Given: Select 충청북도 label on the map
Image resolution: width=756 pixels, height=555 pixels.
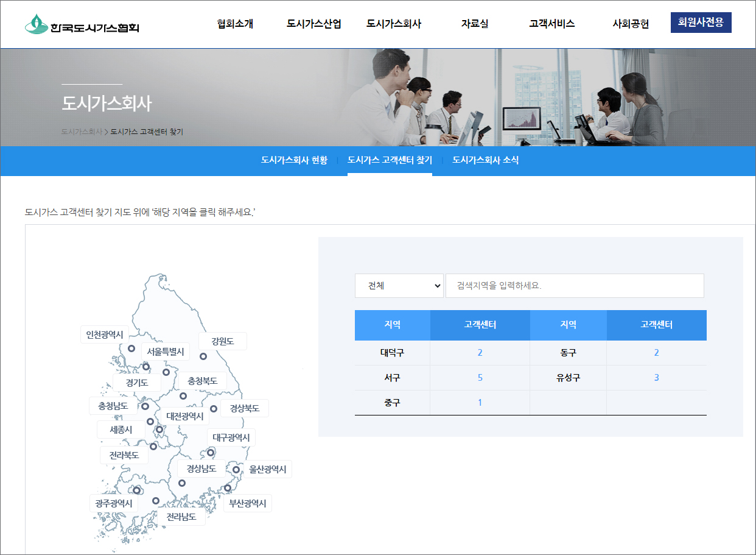Looking at the screenshot, I should click(x=203, y=381).
